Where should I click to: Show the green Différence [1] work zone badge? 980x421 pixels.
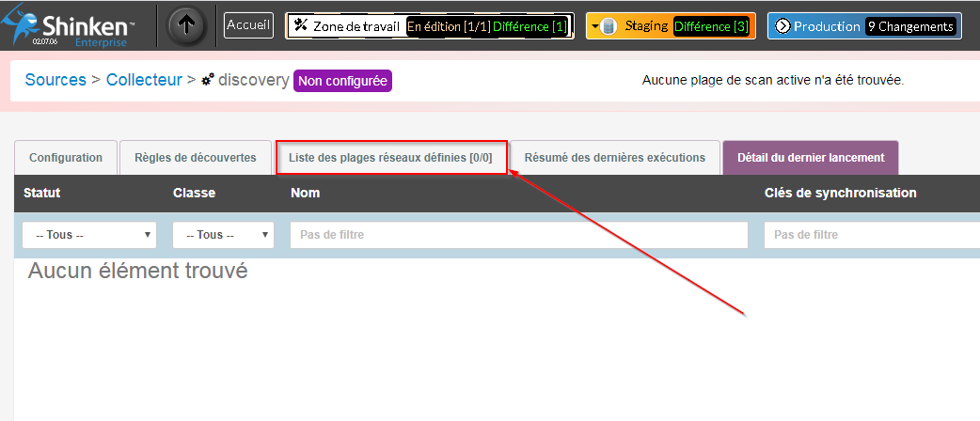(x=530, y=26)
